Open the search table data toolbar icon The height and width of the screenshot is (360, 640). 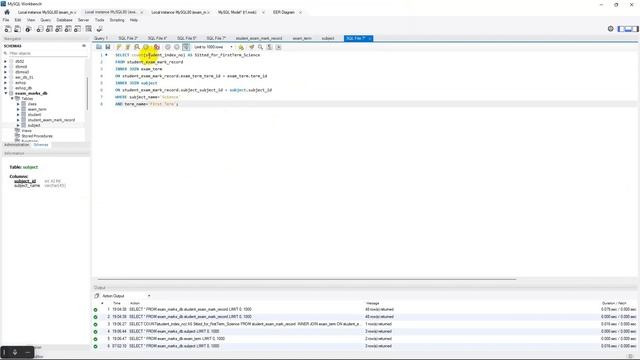pyautogui.click(x=89, y=29)
